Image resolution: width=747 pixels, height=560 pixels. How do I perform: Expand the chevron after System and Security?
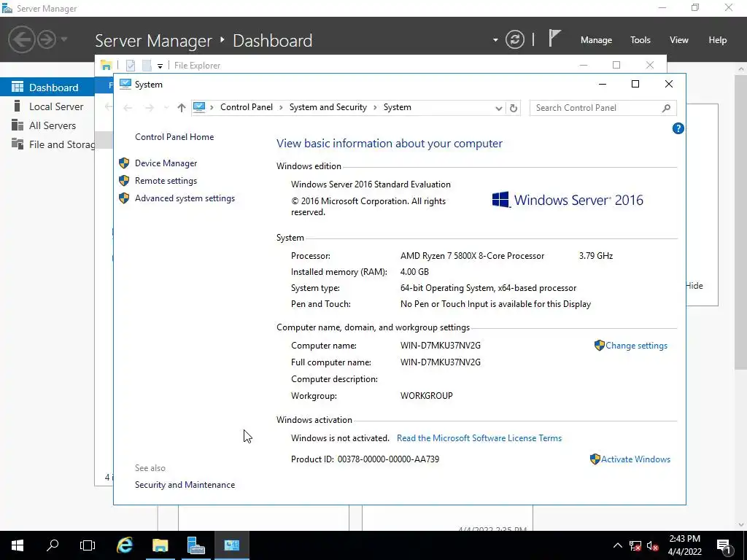tap(375, 108)
